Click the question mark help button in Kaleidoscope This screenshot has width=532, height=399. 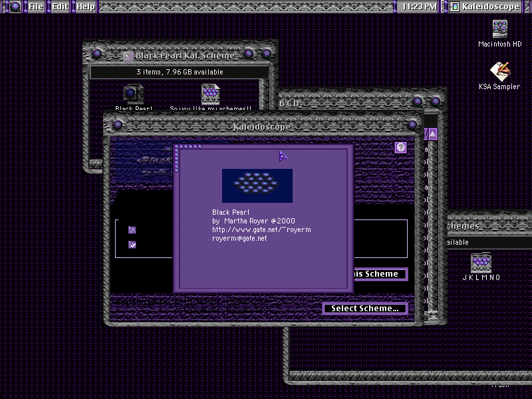(x=401, y=148)
